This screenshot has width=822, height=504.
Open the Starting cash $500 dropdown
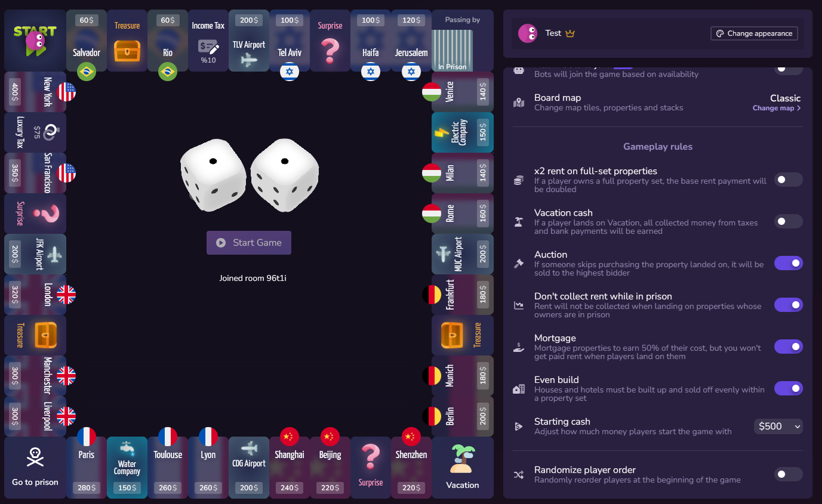(778, 426)
